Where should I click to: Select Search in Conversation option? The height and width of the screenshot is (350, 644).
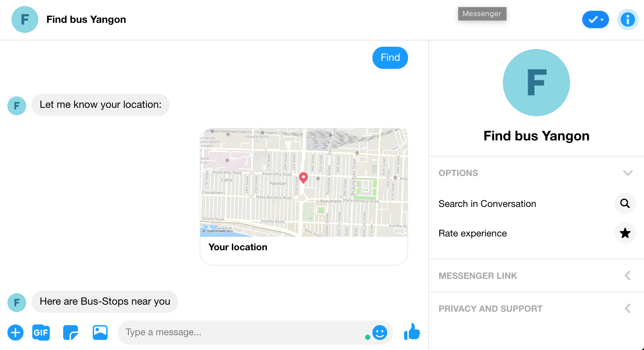click(536, 204)
